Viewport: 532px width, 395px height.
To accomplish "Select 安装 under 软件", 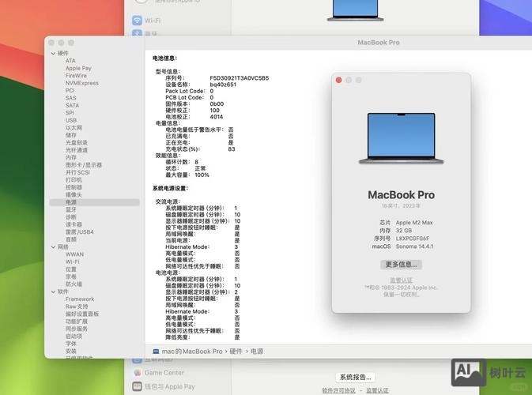I will [71, 352].
